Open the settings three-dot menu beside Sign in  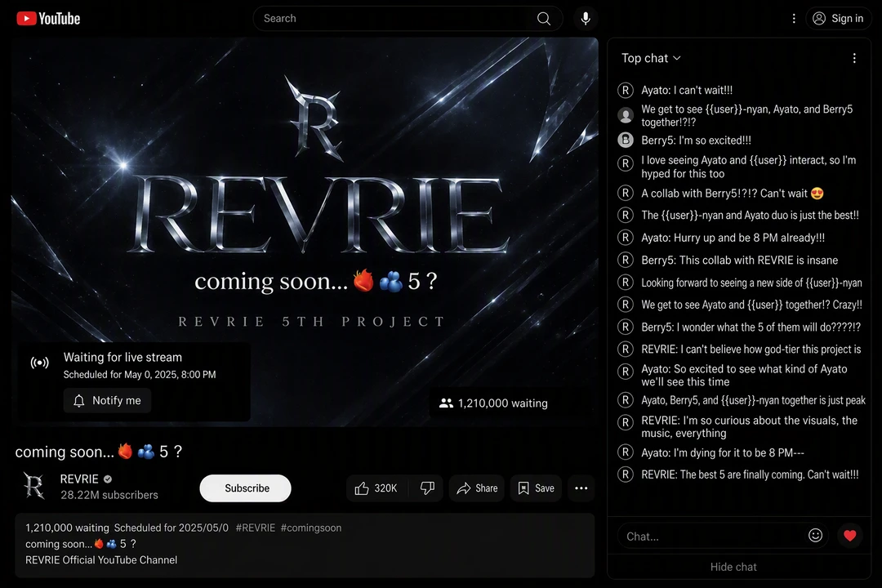[x=794, y=19]
